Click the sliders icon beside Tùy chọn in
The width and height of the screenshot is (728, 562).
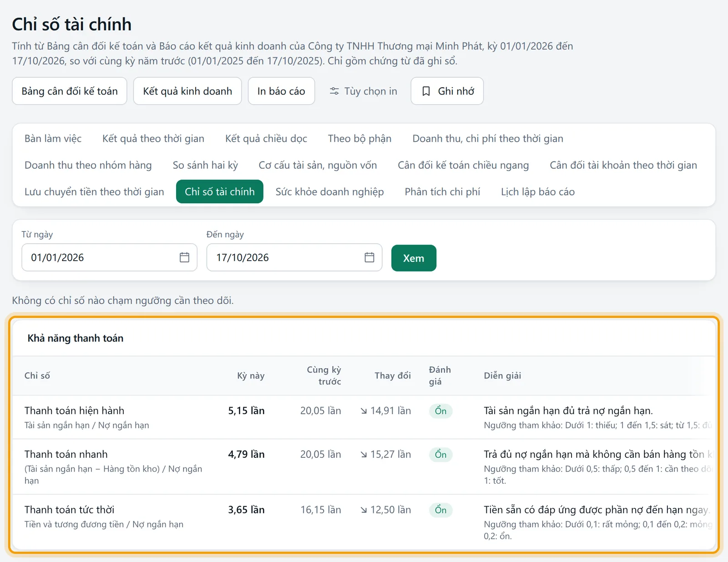pyautogui.click(x=334, y=91)
